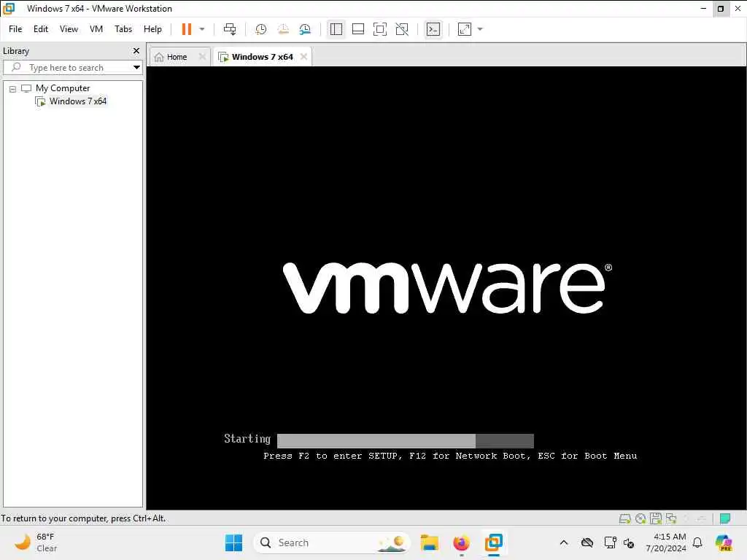Open the clock showing 4:15 AM
This screenshot has height=560, width=747.
coord(666,542)
